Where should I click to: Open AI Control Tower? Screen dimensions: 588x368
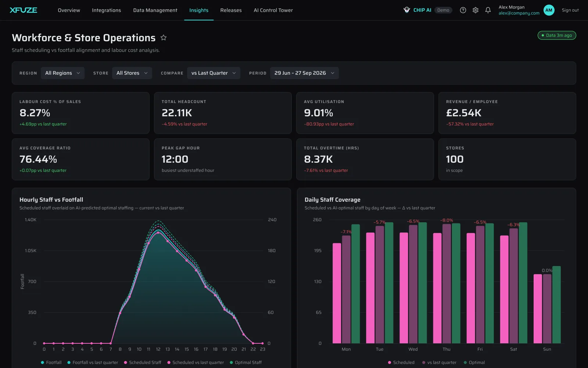pyautogui.click(x=273, y=10)
